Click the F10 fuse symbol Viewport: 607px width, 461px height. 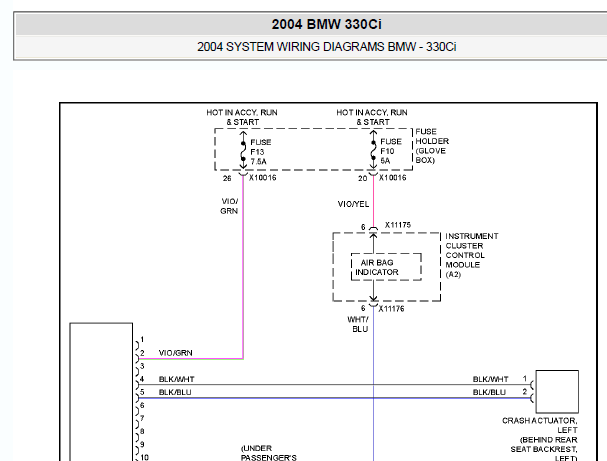[373, 150]
